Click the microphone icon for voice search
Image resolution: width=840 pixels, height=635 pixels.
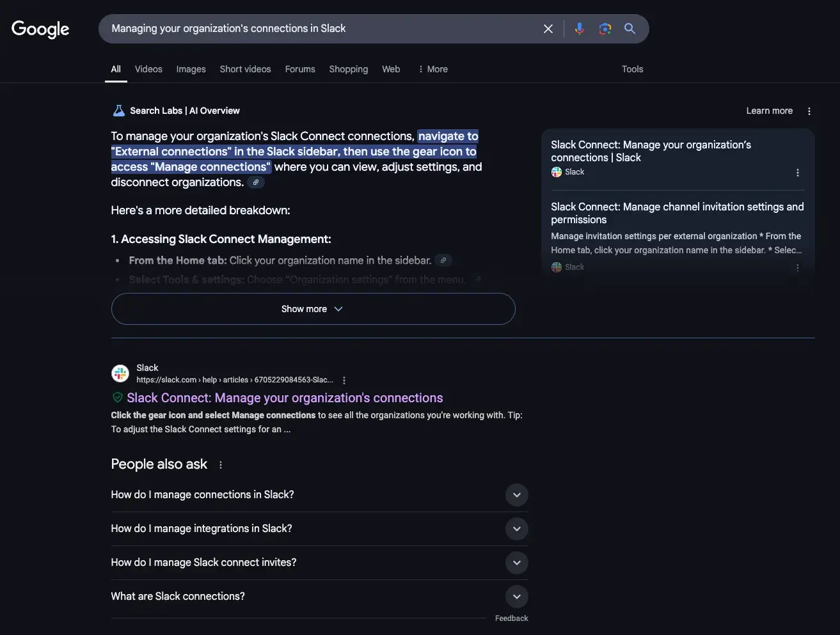(x=579, y=28)
